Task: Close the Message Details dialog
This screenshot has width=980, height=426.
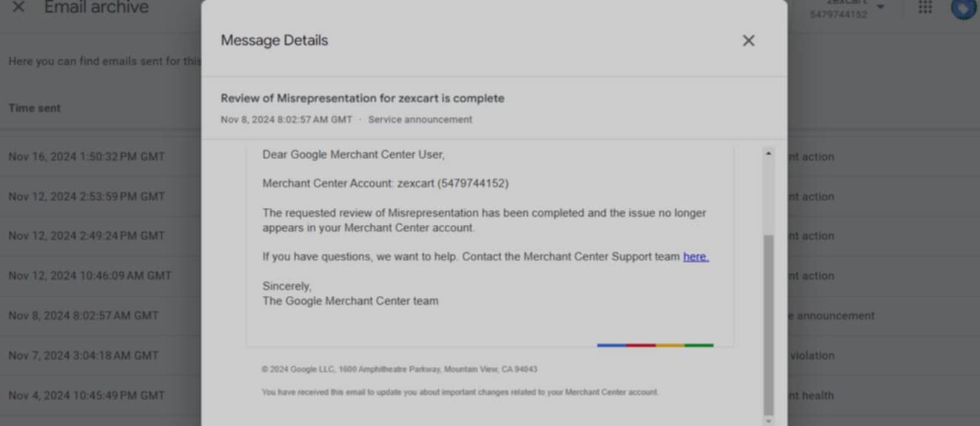Action: click(x=748, y=41)
